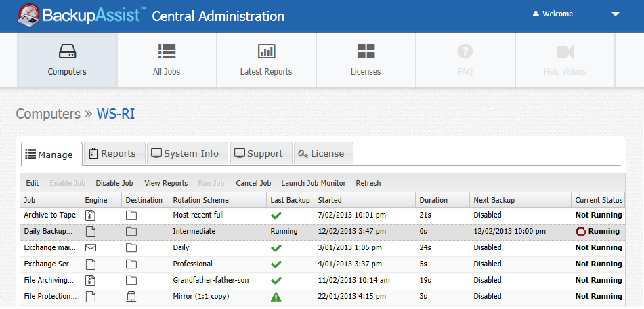Click the BackupAssist logo icon
Image resolution: width=644 pixels, height=309 pixels.
(x=28, y=16)
